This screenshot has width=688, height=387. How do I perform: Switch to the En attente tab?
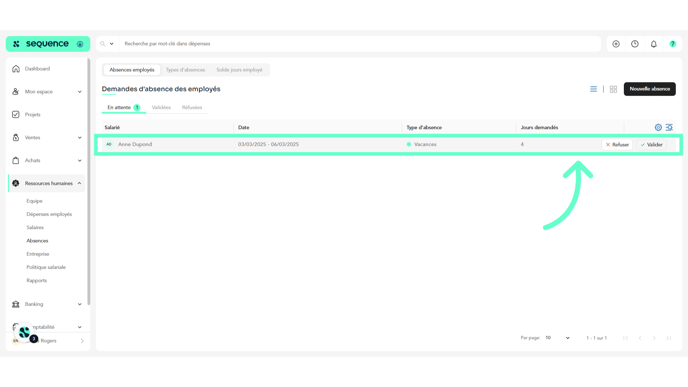click(123, 108)
